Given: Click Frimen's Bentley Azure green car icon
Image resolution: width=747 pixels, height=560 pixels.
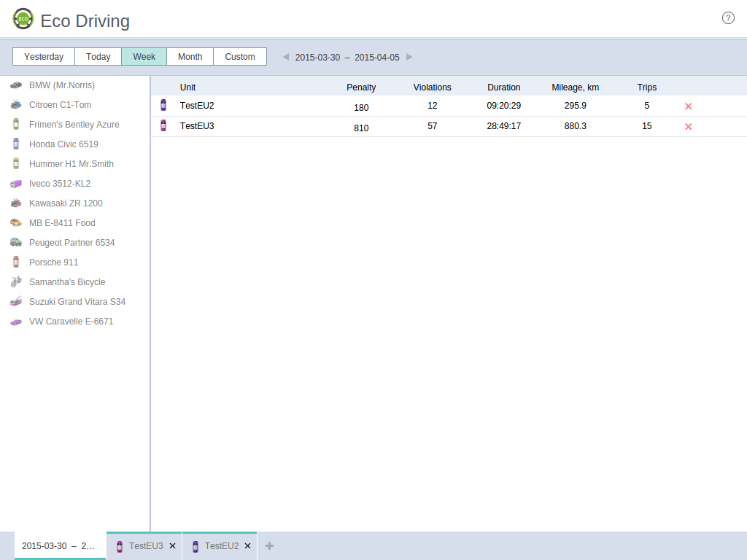Looking at the screenshot, I should pos(16,124).
